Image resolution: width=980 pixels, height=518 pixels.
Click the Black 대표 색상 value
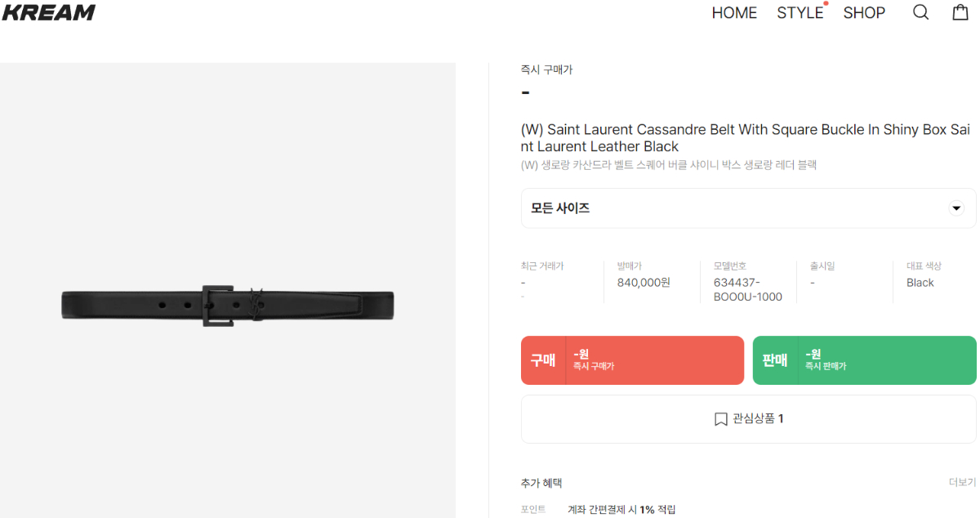tap(920, 283)
